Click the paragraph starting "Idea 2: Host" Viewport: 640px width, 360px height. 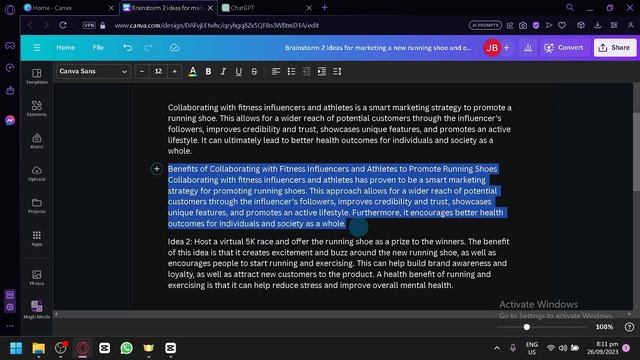pos(339,263)
